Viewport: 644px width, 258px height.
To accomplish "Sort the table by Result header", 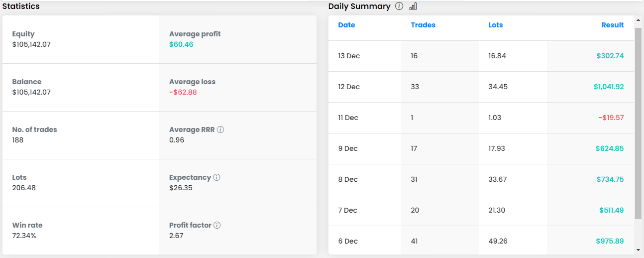I will pos(612,25).
